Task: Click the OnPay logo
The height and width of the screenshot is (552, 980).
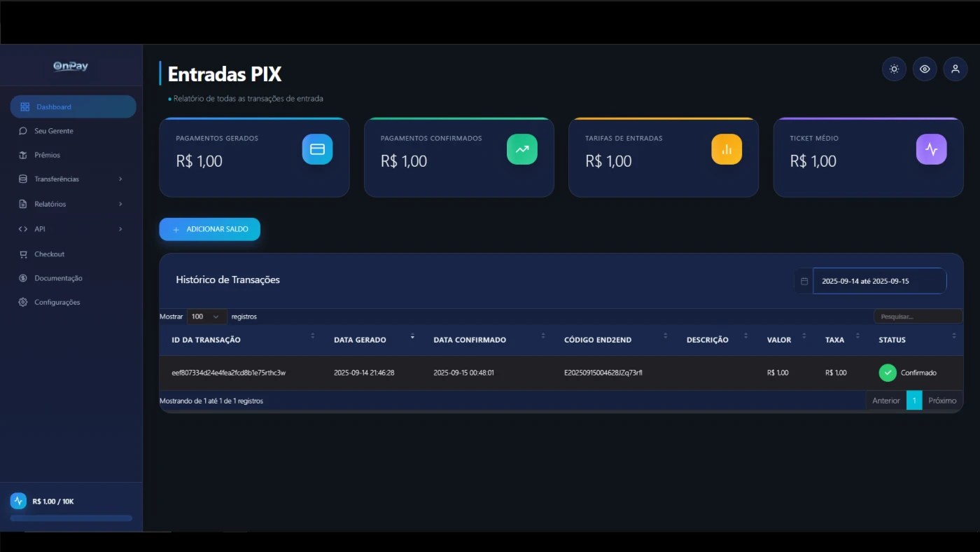Action: point(71,66)
